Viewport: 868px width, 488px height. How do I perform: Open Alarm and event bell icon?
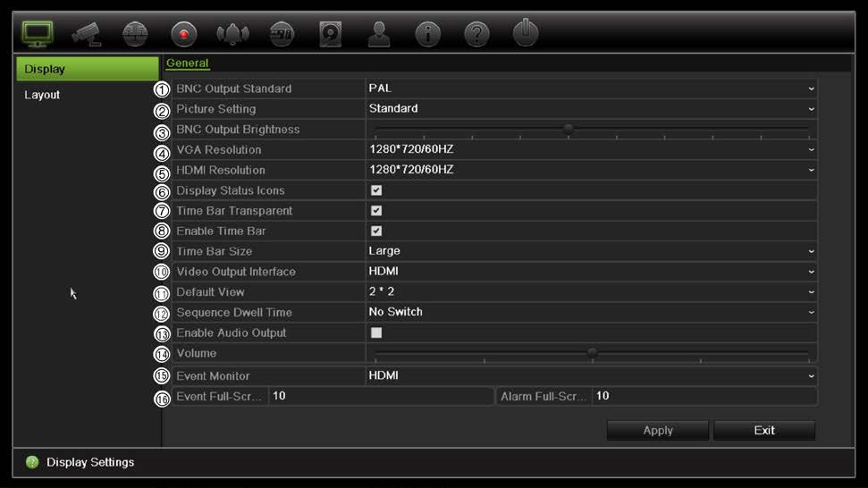232,34
